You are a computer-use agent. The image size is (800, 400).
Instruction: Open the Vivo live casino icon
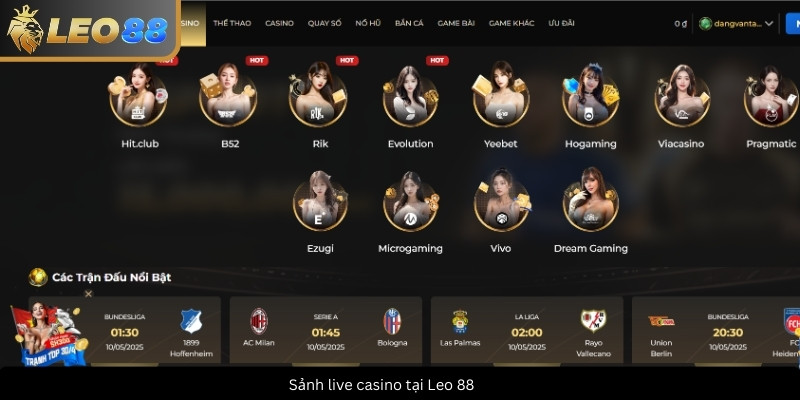pyautogui.click(x=501, y=201)
